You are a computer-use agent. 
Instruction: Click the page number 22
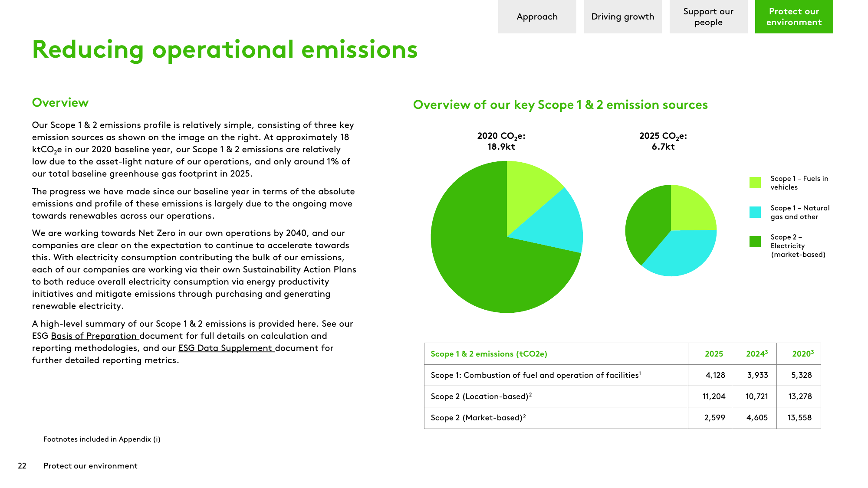(22, 466)
